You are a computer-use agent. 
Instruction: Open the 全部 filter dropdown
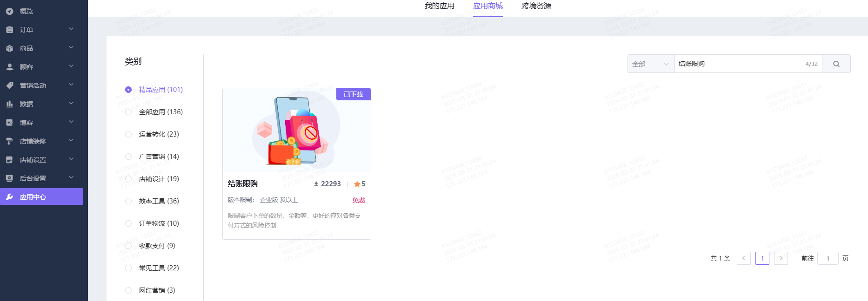(x=651, y=64)
